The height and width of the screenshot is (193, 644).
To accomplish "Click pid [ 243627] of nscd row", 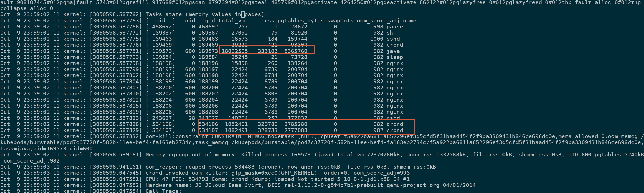I will point(160,118).
